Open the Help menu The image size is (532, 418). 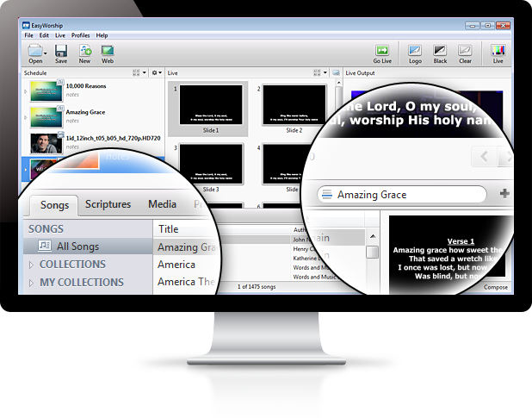click(102, 35)
